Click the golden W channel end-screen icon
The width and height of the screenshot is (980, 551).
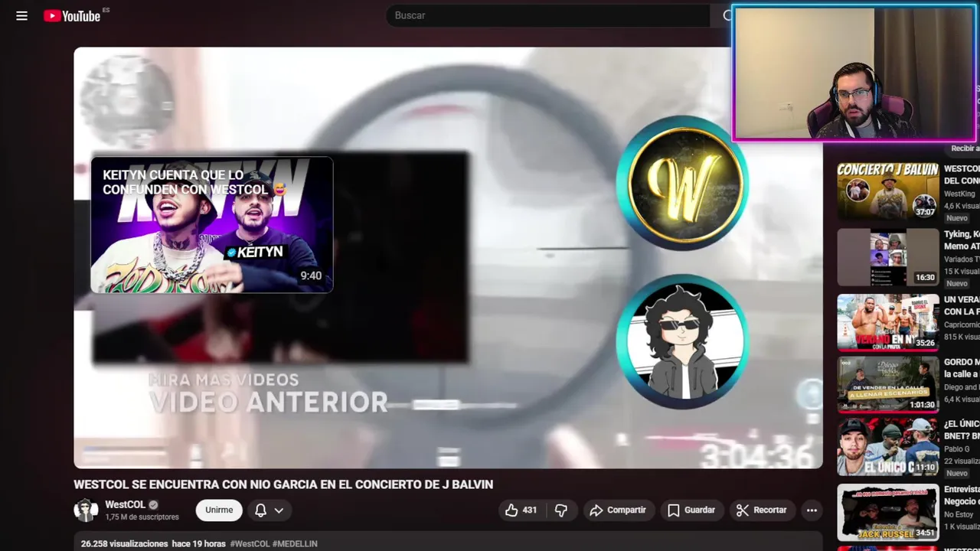point(682,183)
